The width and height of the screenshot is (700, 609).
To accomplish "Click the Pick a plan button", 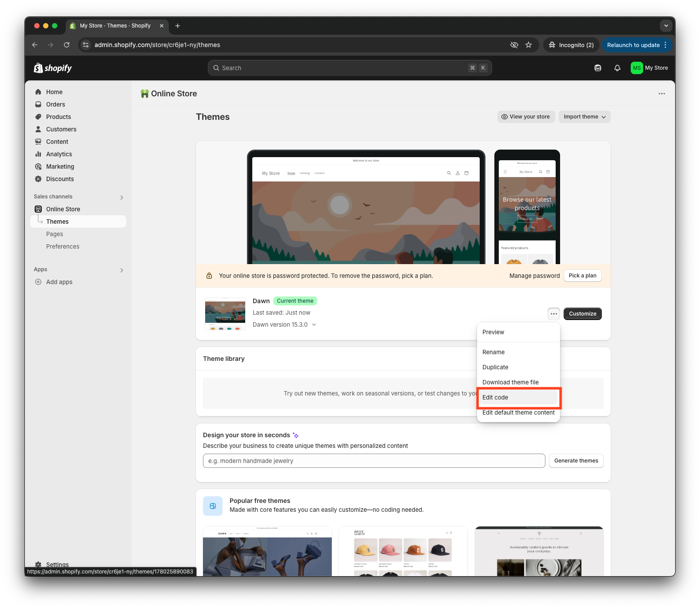I will (x=582, y=276).
